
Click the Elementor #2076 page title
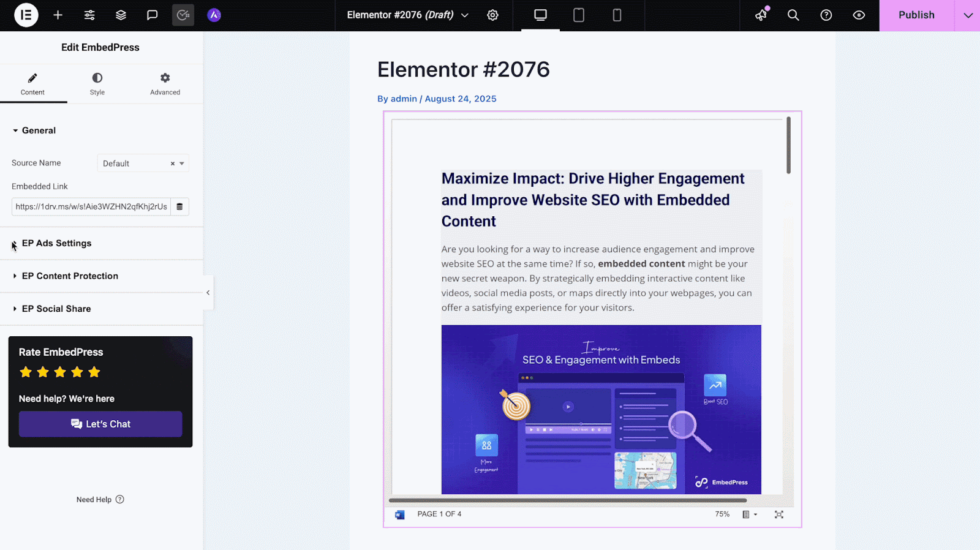(x=463, y=69)
